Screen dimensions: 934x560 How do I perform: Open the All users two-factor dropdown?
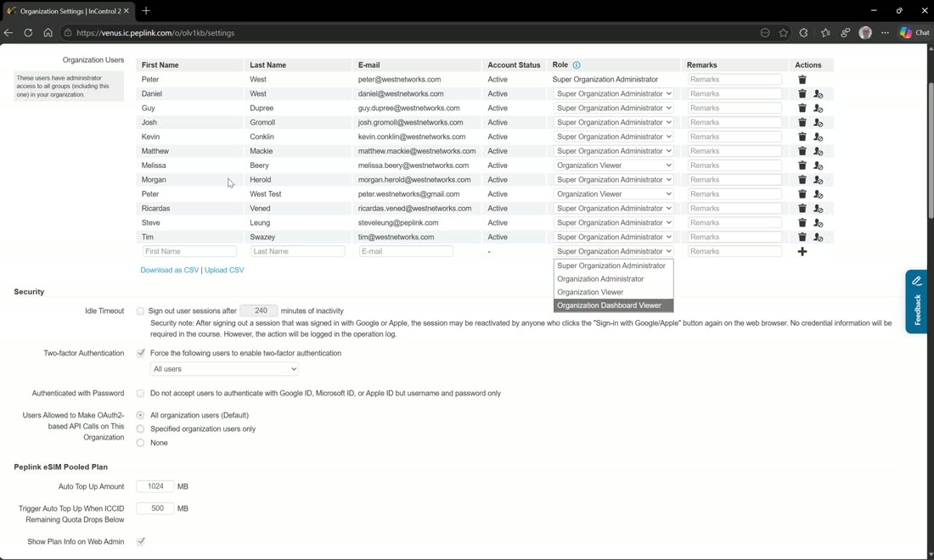(x=224, y=369)
